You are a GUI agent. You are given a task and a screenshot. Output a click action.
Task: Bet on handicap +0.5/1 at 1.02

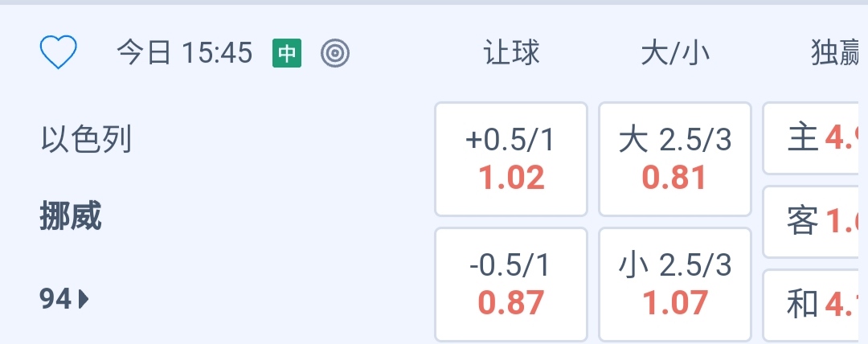pos(511,159)
